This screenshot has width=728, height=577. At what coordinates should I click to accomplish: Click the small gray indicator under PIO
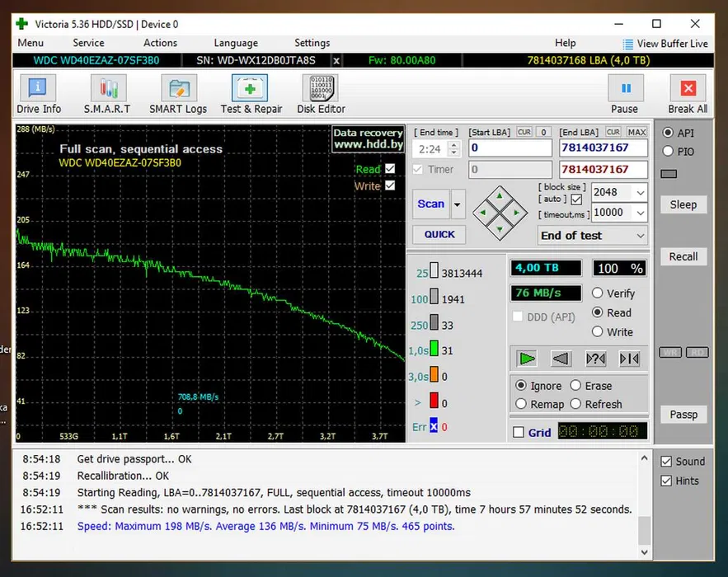pos(669,174)
